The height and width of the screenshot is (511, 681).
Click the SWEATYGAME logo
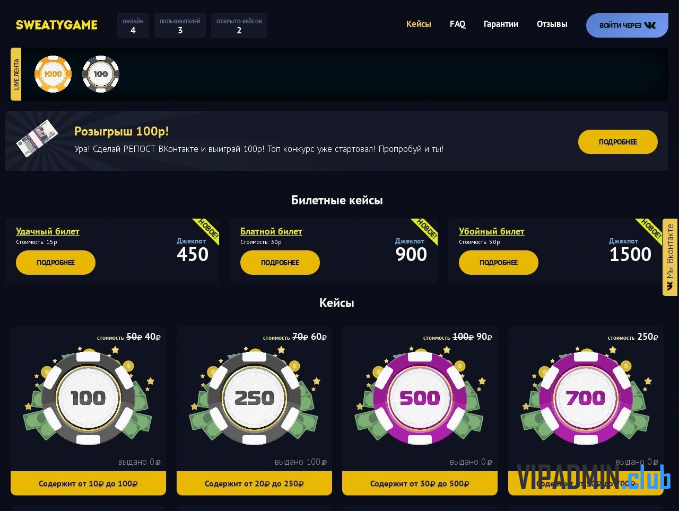coord(56,25)
